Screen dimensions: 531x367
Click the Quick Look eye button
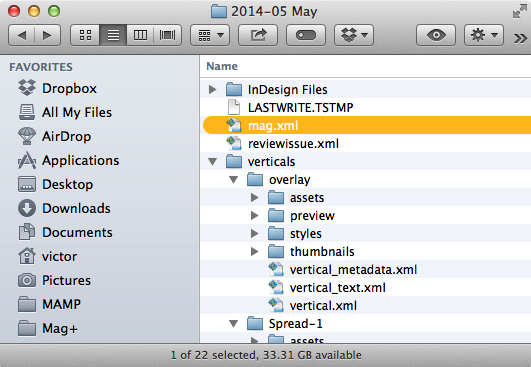[436, 35]
